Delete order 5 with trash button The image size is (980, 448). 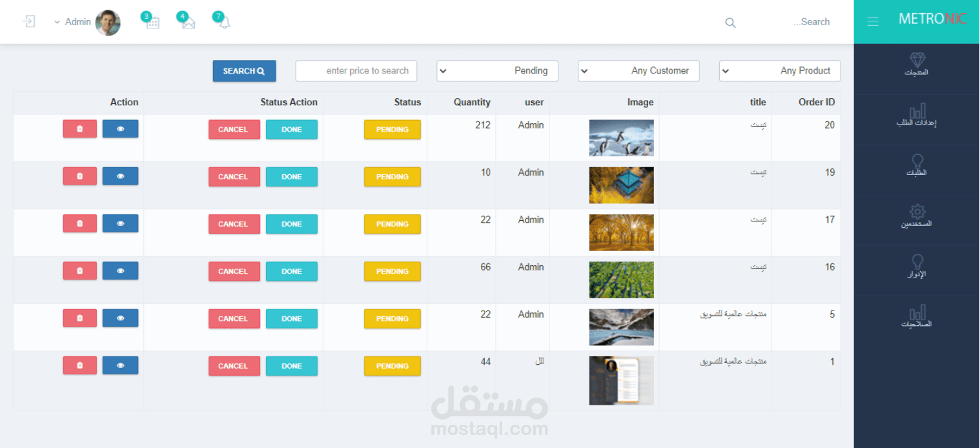80,318
